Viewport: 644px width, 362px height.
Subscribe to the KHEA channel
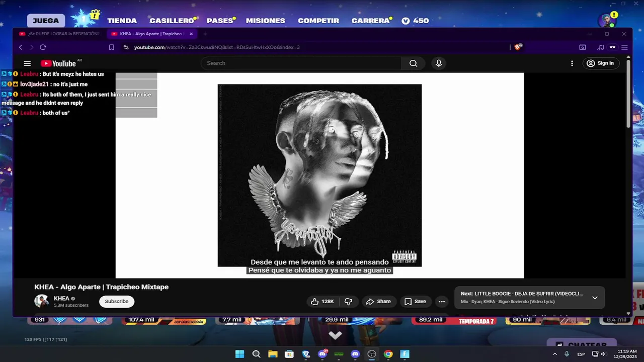click(117, 301)
